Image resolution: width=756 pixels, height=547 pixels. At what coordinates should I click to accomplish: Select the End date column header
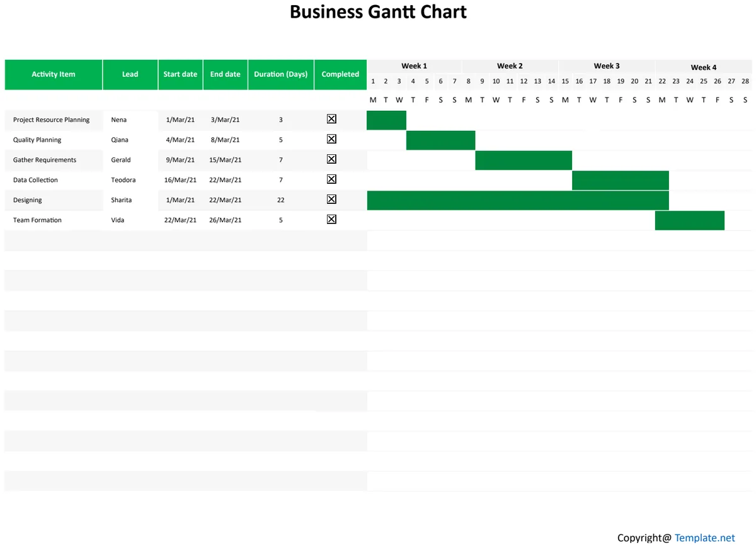click(226, 74)
